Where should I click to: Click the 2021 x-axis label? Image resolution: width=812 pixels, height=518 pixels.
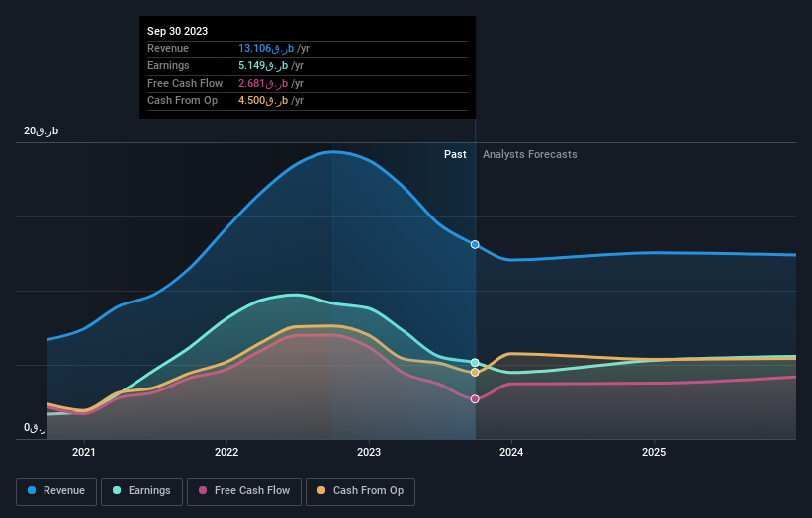[84, 453]
